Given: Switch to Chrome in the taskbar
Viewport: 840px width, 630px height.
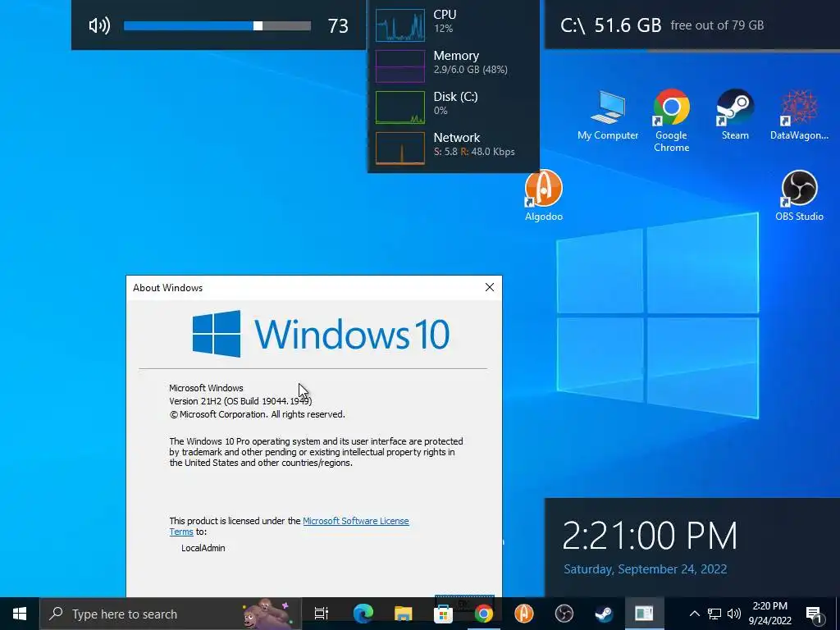Looking at the screenshot, I should pyautogui.click(x=483, y=614).
